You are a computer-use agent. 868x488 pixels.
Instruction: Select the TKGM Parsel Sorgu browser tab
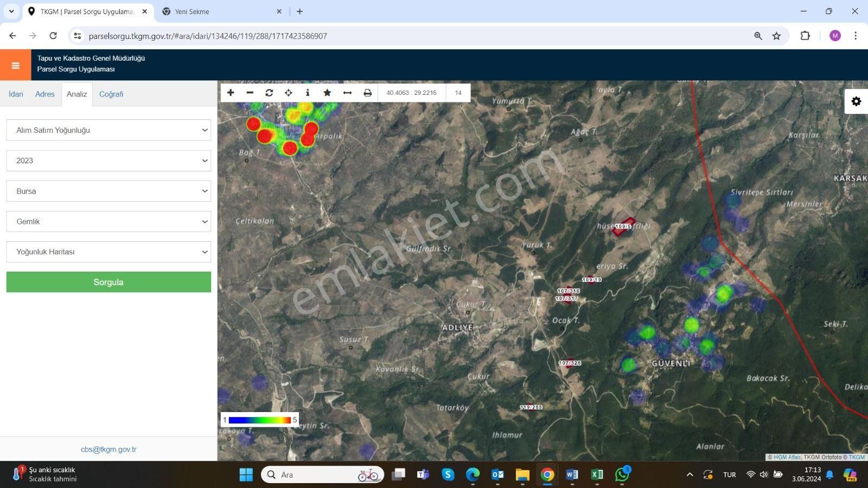point(87,11)
